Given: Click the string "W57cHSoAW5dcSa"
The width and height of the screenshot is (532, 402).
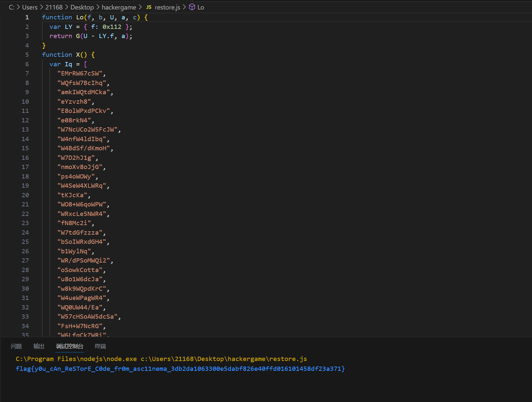Looking at the screenshot, I should pos(88,317).
